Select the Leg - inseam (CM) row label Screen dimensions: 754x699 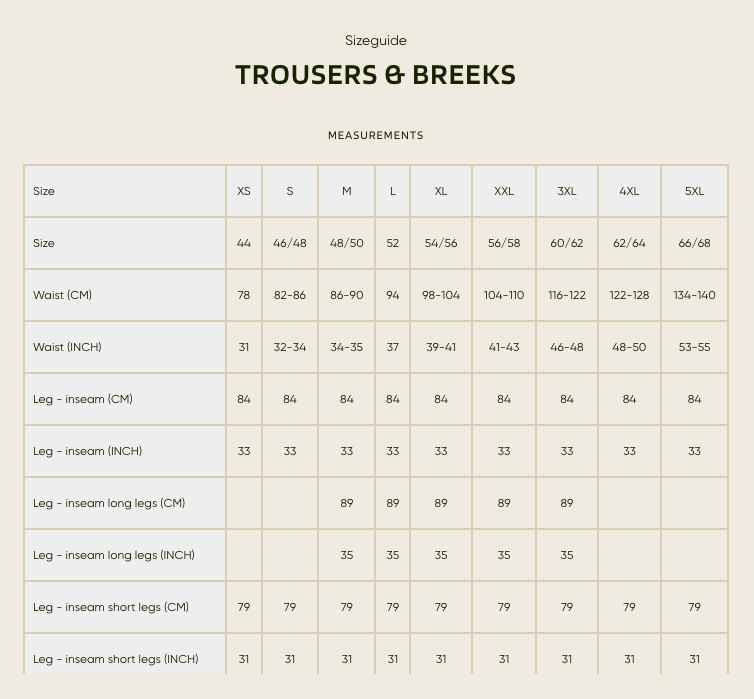pos(83,399)
